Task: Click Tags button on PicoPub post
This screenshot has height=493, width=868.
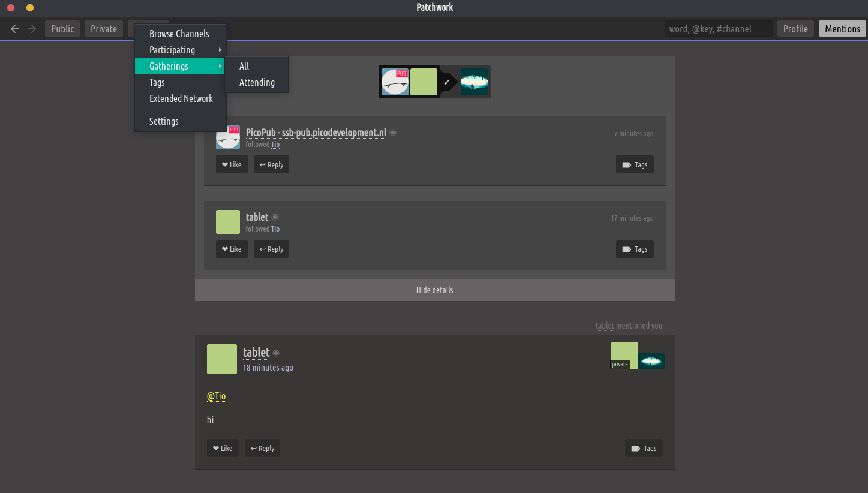Action: pyautogui.click(x=635, y=165)
